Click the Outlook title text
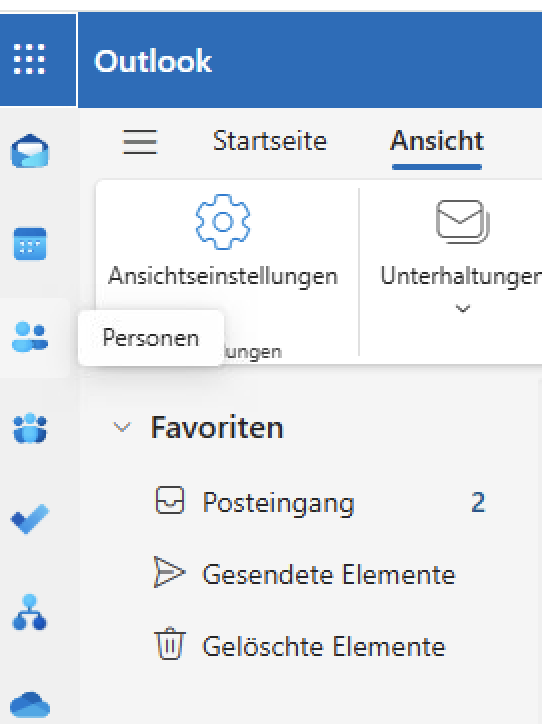The height and width of the screenshot is (724, 542). (153, 60)
